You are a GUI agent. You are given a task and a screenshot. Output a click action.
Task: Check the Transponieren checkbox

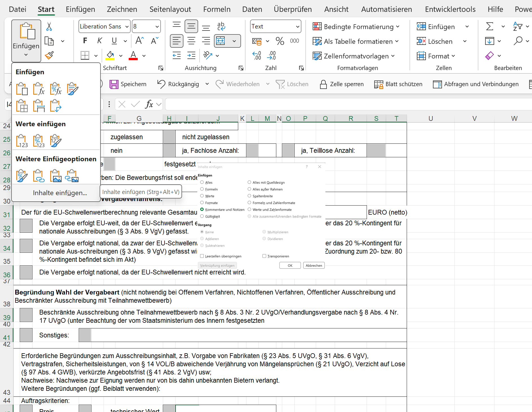pos(264,256)
